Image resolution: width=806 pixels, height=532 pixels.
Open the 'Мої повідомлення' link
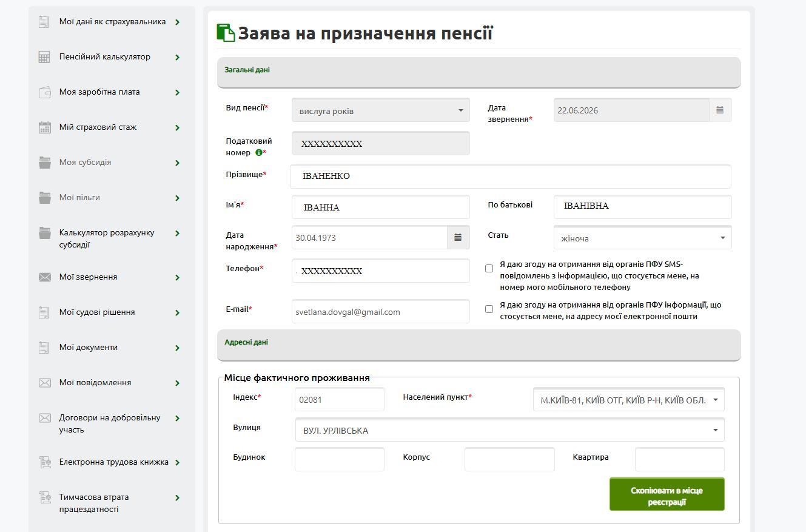(95, 383)
